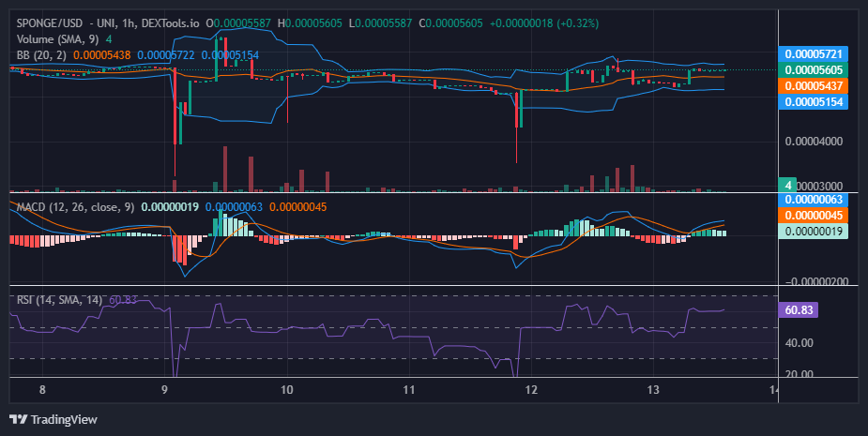The width and height of the screenshot is (868, 436).
Task: Click the blue 0.00005154 lower band price tag
Action: [813, 102]
